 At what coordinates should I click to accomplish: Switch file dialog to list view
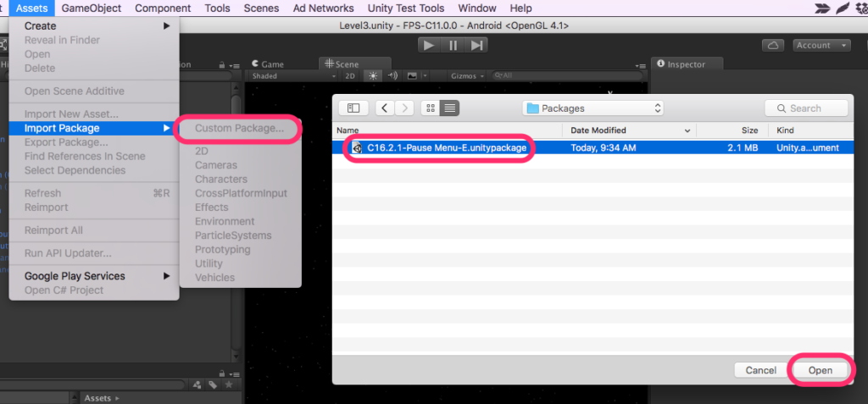450,108
